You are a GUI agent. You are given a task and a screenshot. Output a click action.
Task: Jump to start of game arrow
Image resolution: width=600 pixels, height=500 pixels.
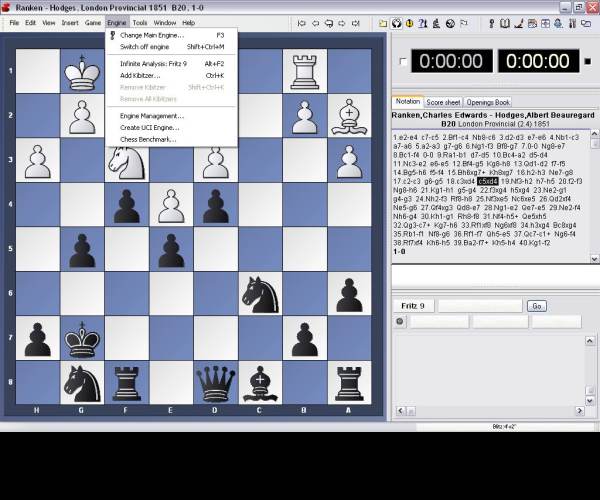pos(302,24)
